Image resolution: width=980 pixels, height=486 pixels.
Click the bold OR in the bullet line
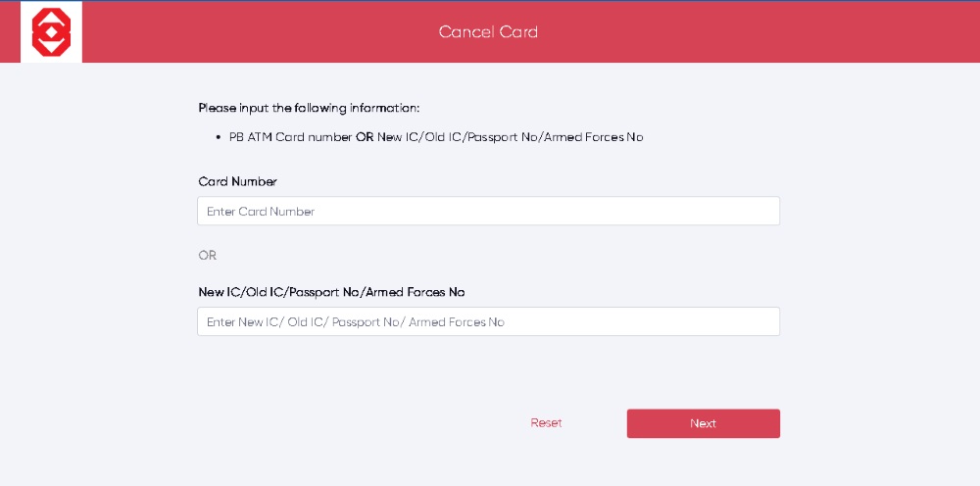click(x=365, y=137)
